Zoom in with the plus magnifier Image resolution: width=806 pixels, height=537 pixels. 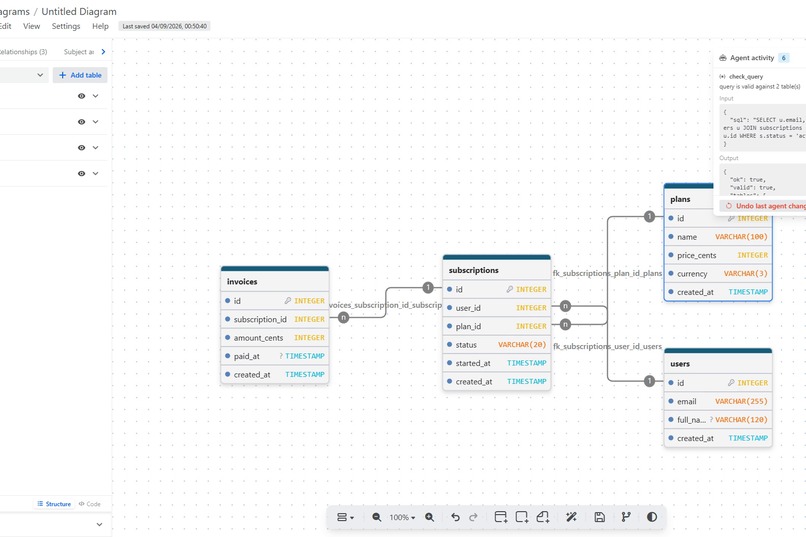click(x=430, y=517)
